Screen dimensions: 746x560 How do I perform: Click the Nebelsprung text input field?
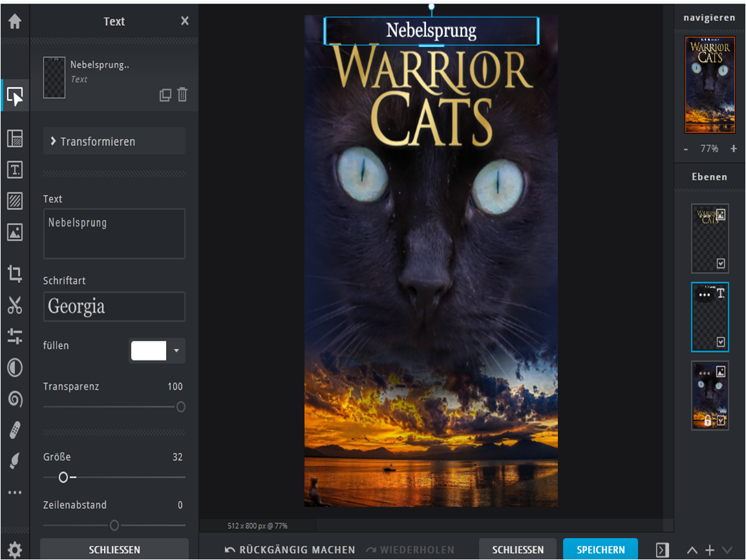pos(114,233)
